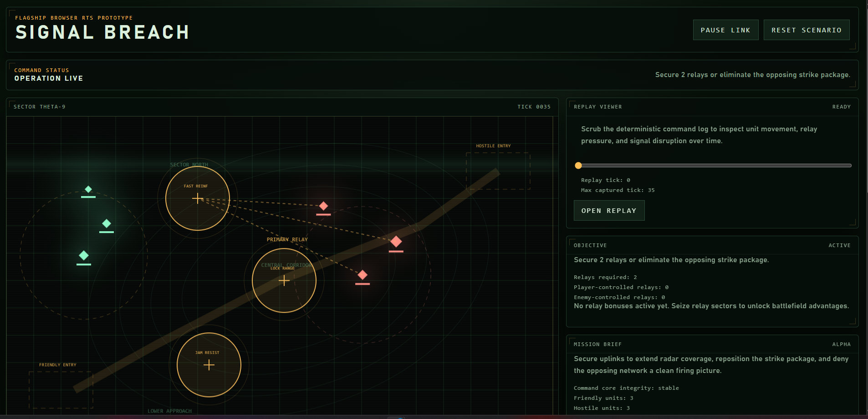Target the lowest red hostile unit diamond
The width and height of the screenshot is (868, 419).
pyautogui.click(x=363, y=275)
